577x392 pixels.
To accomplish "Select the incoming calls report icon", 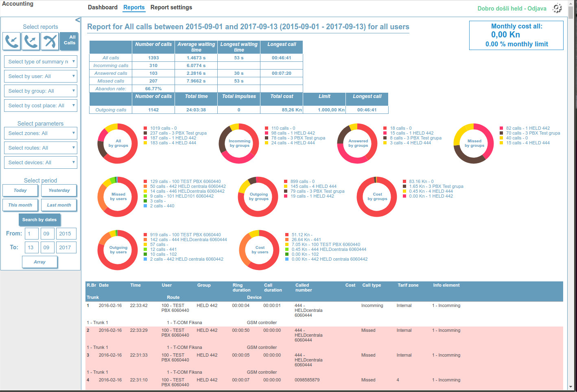I will pyautogui.click(x=12, y=41).
